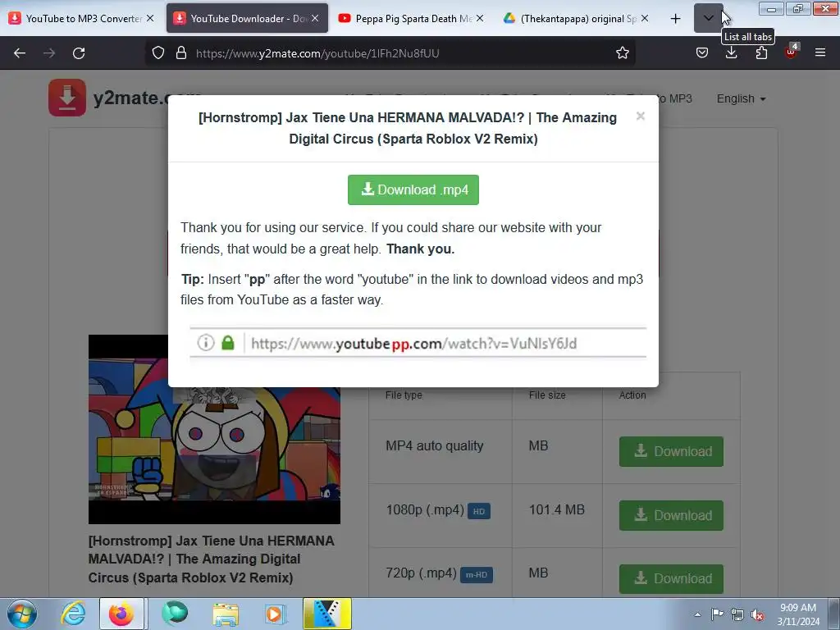This screenshot has height=630, width=840.
Task: Click the Action column header
Action: pyautogui.click(x=632, y=395)
